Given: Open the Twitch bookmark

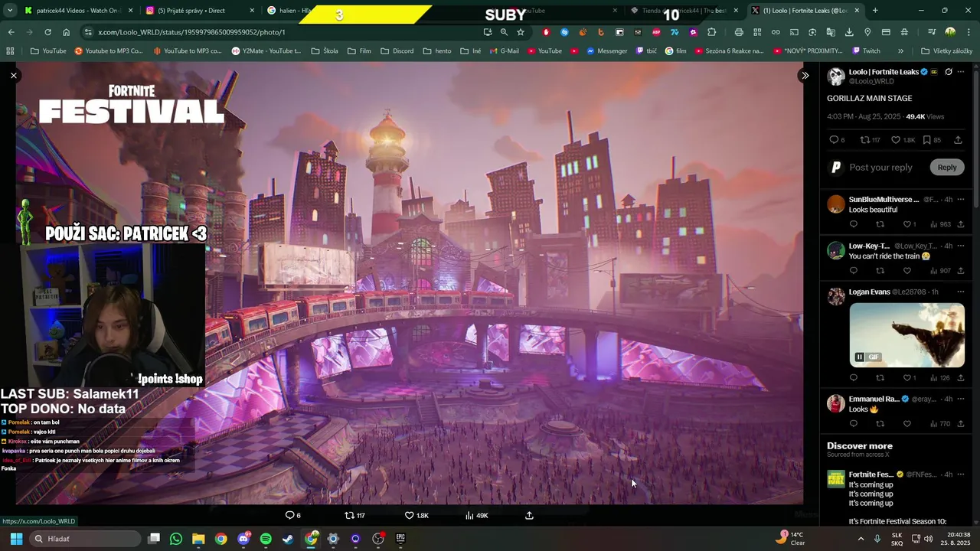Looking at the screenshot, I should (x=865, y=51).
